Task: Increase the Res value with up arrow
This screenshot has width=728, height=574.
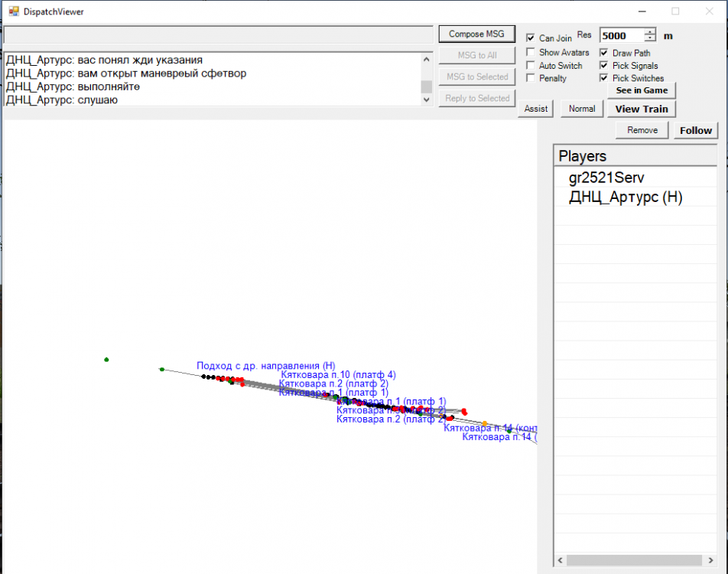Action: pos(650,32)
